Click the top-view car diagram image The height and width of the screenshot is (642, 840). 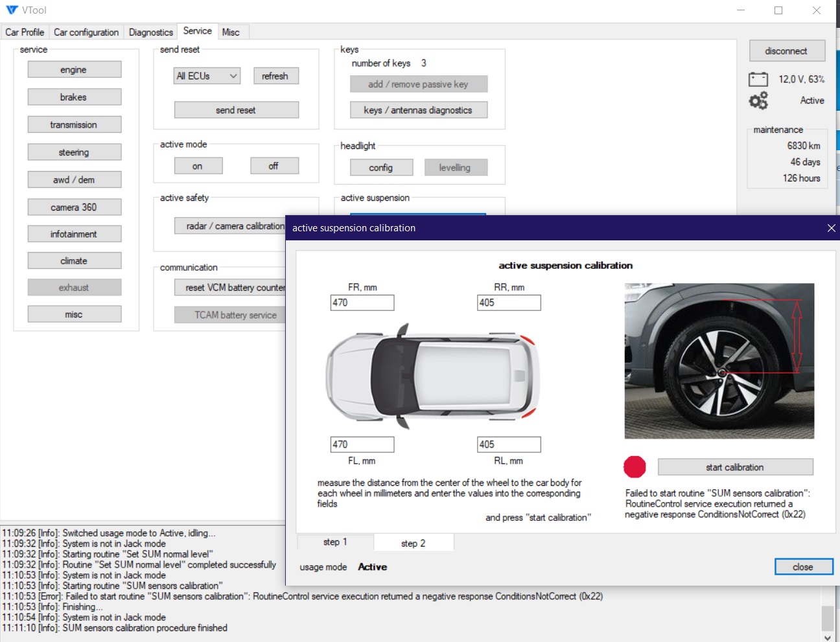432,376
